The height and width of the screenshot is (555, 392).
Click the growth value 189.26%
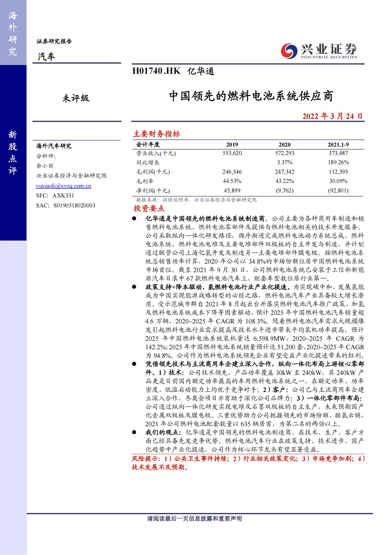[338, 162]
